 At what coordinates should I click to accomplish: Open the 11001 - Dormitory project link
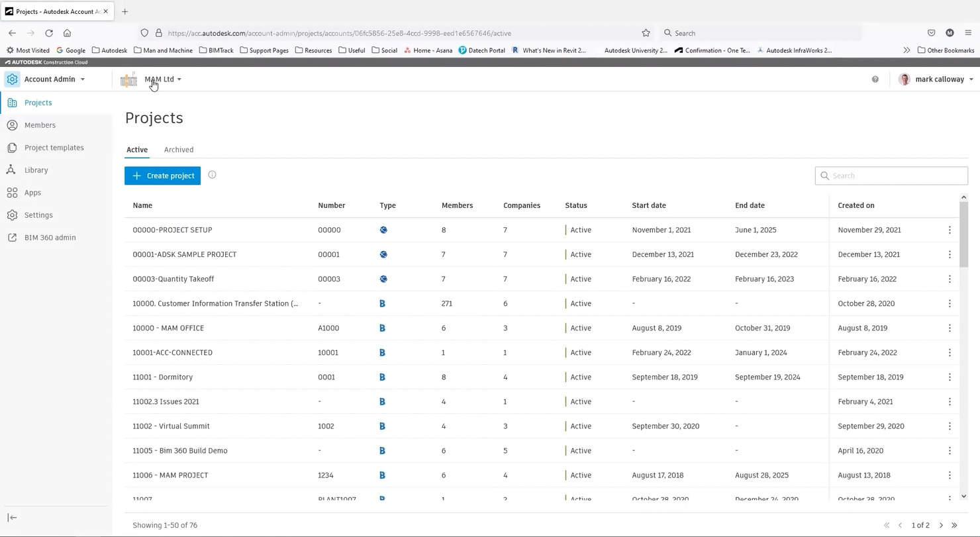point(163,377)
